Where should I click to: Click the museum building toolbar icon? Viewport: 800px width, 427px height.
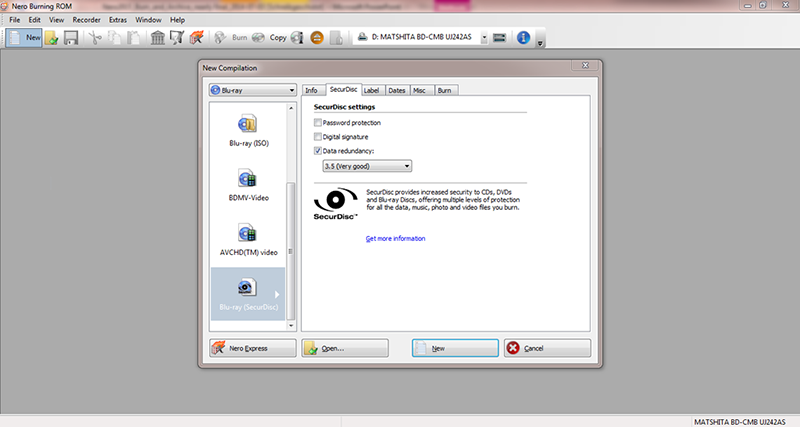pyautogui.click(x=158, y=38)
